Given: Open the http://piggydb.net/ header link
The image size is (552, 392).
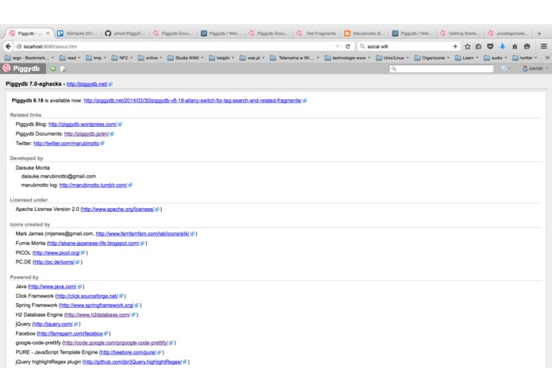Looking at the screenshot, I should tap(87, 84).
